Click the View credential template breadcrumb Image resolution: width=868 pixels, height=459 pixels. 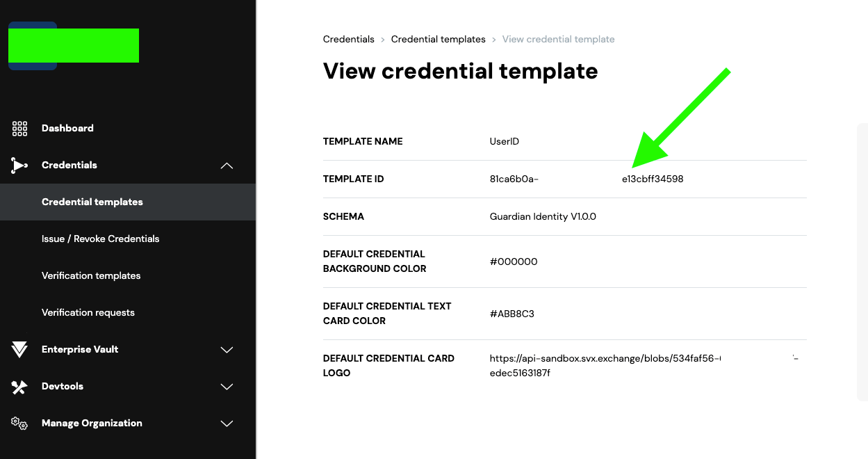pos(559,39)
